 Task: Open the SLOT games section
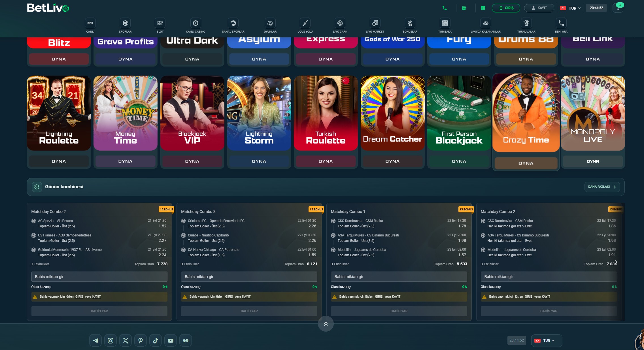[160, 26]
